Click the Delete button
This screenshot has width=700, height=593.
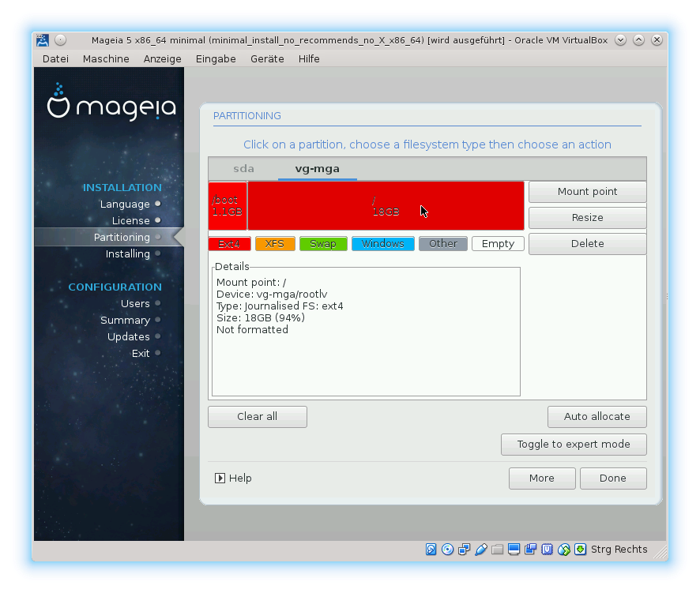click(587, 244)
